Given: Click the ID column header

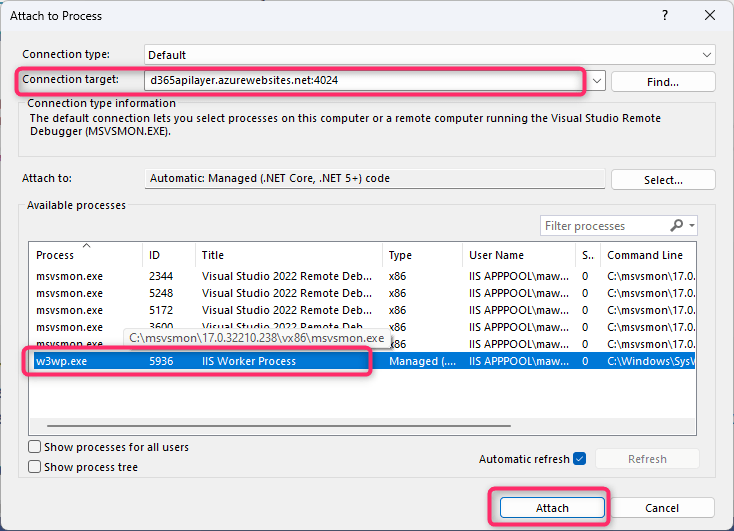Looking at the screenshot, I should click(x=155, y=255).
